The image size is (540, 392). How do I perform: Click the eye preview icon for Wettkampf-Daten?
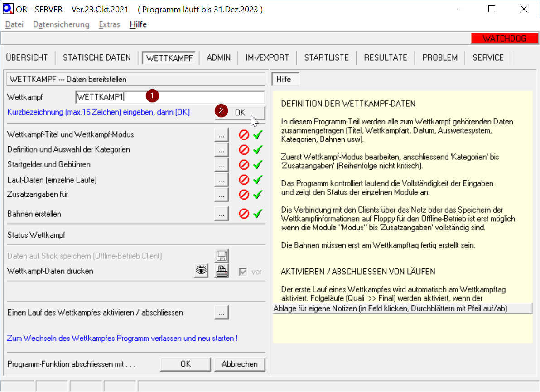click(x=202, y=271)
